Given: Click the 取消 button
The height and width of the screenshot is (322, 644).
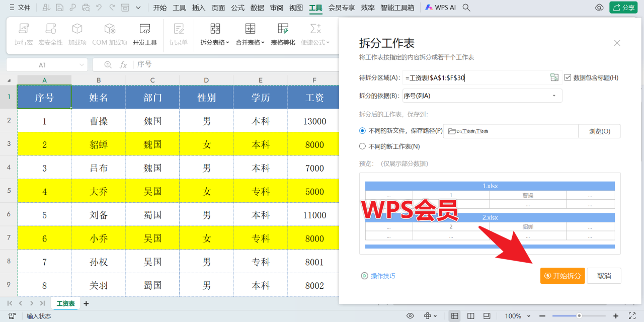Looking at the screenshot, I should click(x=604, y=276).
